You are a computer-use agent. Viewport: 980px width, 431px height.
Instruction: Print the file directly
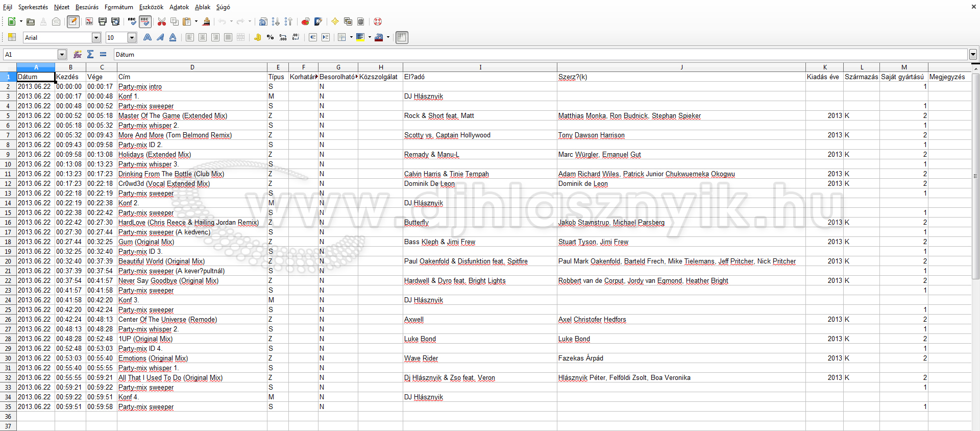point(103,21)
